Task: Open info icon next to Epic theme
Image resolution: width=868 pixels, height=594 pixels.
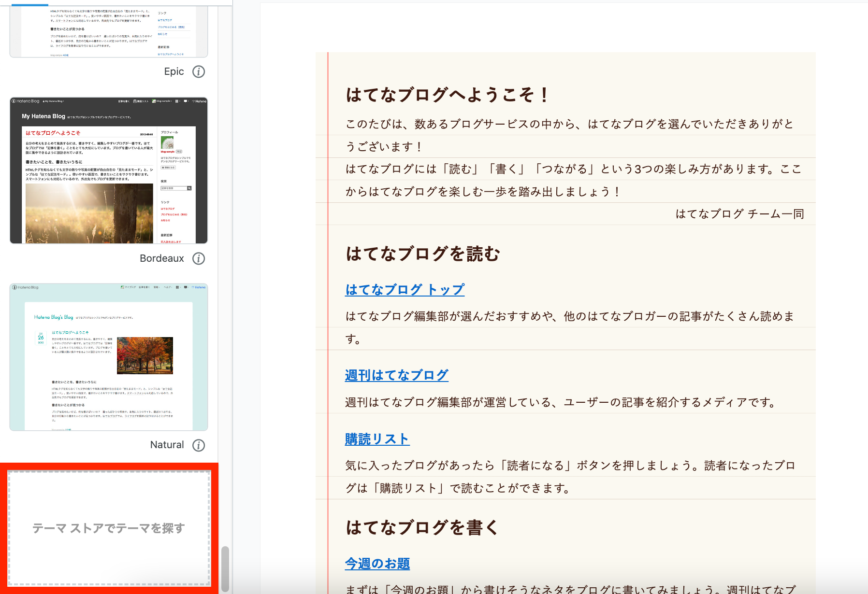Action: tap(199, 71)
